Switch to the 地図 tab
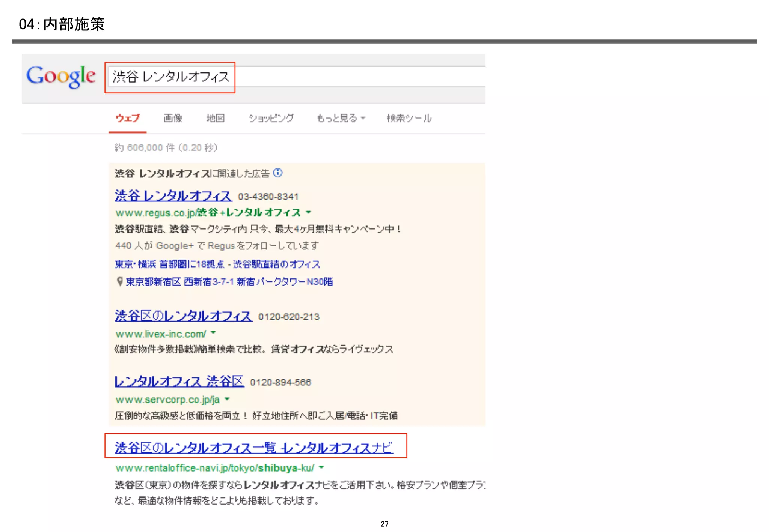This screenshot has height=532, width=769. coord(216,119)
